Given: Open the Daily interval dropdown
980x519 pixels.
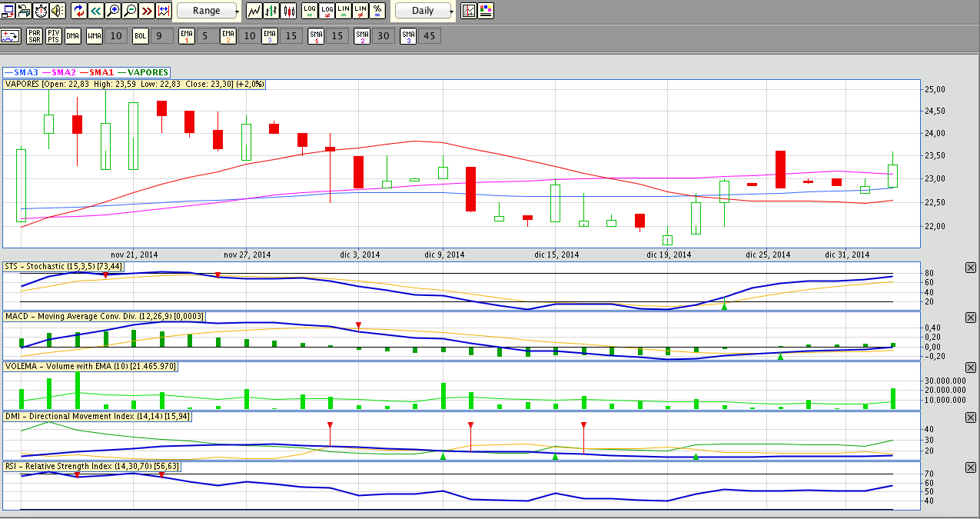Looking at the screenshot, I should click(x=424, y=11).
